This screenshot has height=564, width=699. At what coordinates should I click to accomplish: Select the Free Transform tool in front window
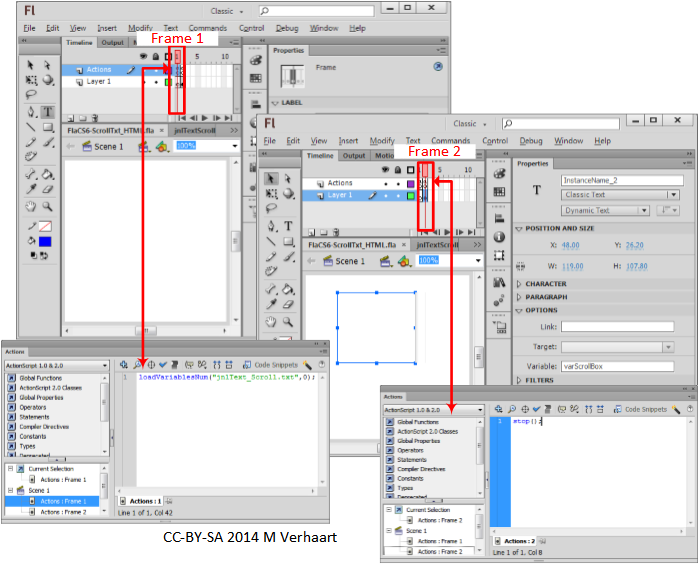(x=271, y=193)
